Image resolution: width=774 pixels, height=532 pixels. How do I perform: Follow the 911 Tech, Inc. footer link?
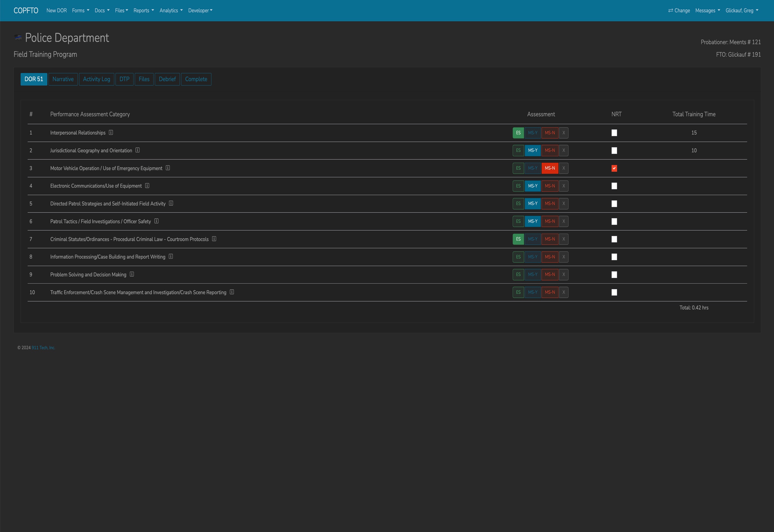(x=43, y=348)
